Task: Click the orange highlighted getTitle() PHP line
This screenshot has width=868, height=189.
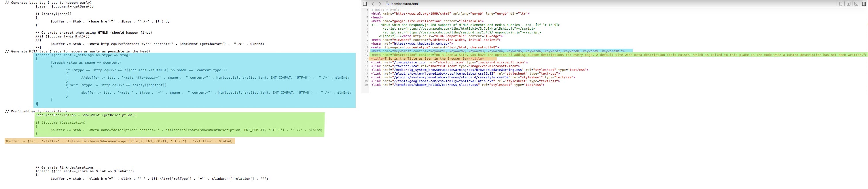Action: pyautogui.click(x=119, y=141)
